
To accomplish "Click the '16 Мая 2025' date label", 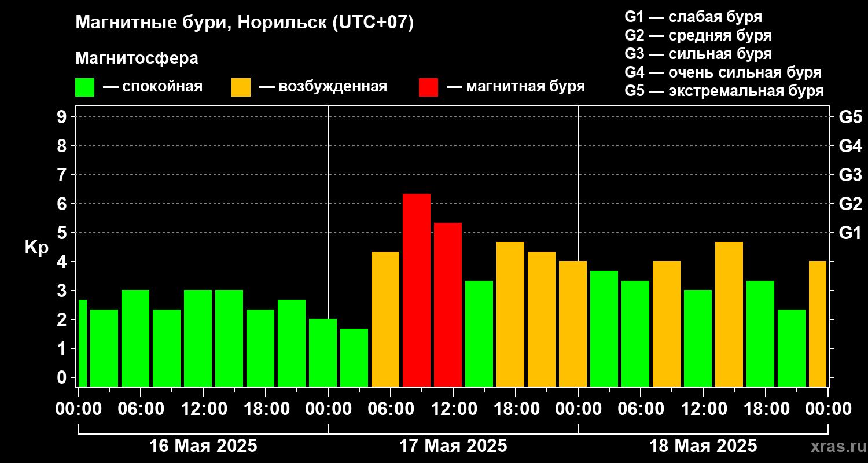I will [x=203, y=446].
